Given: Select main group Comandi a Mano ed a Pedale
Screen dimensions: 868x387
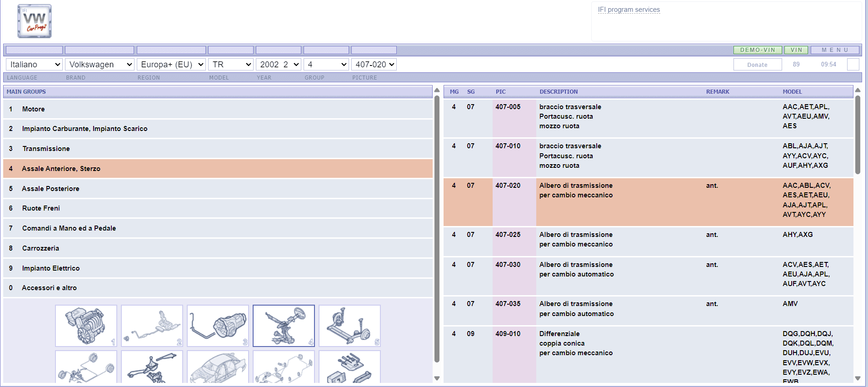Looking at the screenshot, I should (218, 228).
